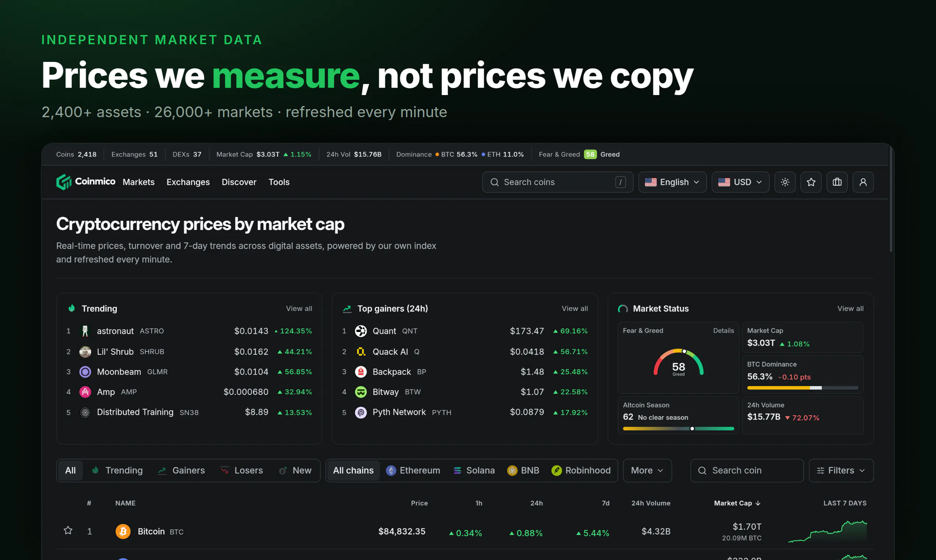The image size is (936, 560).
Task: Select the All chains filter
Action: tap(353, 470)
